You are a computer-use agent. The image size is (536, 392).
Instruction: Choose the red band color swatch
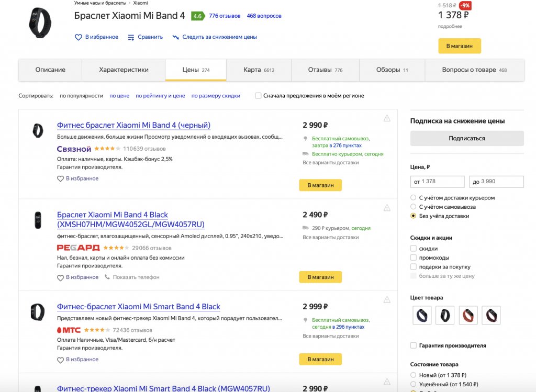point(468,315)
